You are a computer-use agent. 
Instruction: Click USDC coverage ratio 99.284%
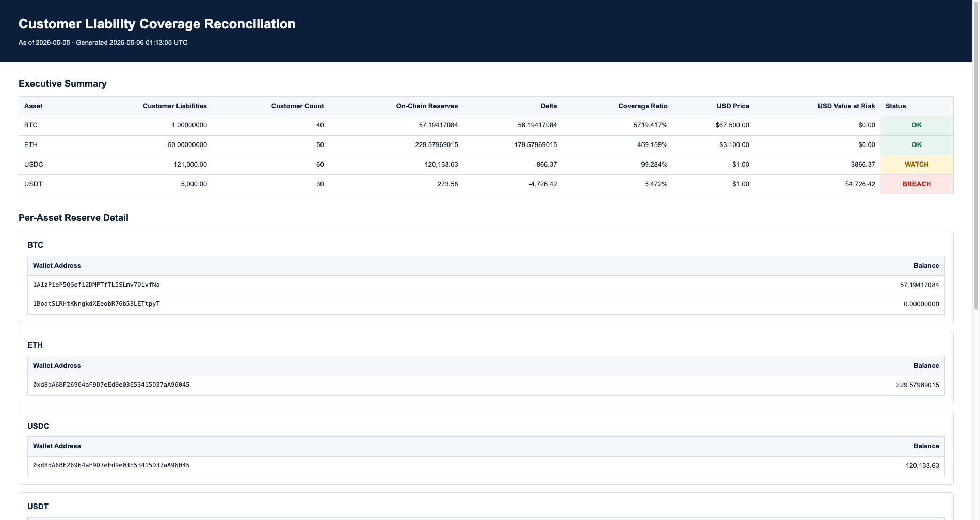654,165
